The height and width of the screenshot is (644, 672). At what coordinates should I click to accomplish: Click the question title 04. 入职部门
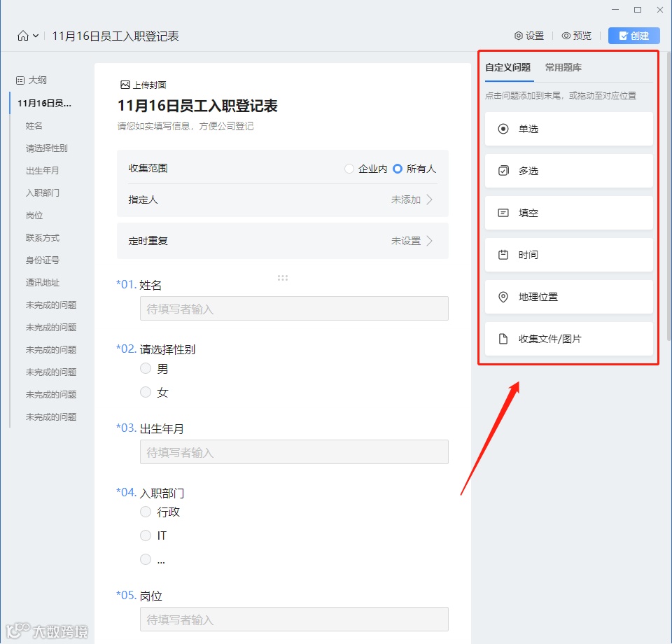coord(150,493)
